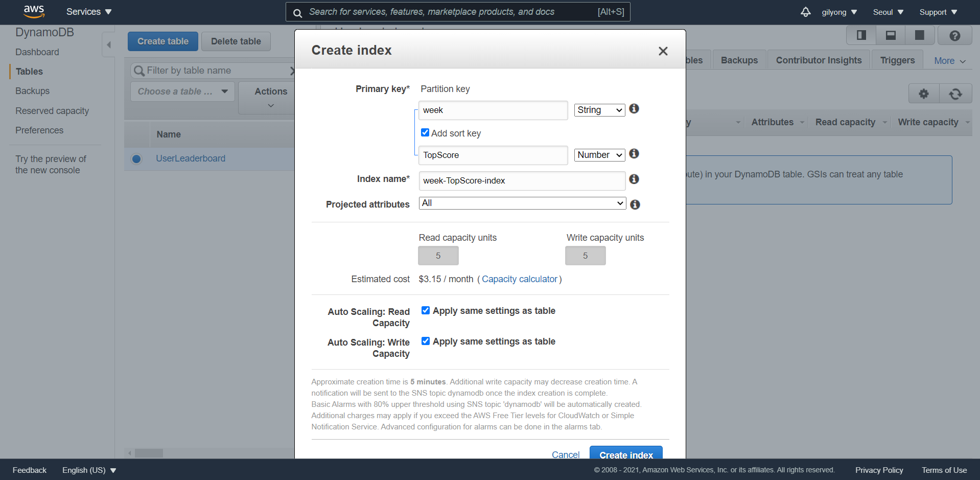The image size is (980, 480).
Task: Open English (US) language selector
Action: [x=89, y=470]
